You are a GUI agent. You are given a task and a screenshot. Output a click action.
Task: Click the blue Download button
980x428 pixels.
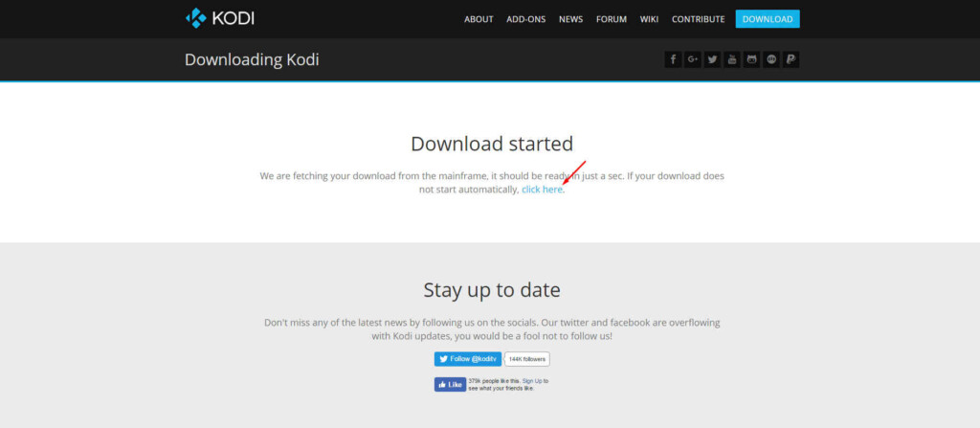(x=768, y=19)
